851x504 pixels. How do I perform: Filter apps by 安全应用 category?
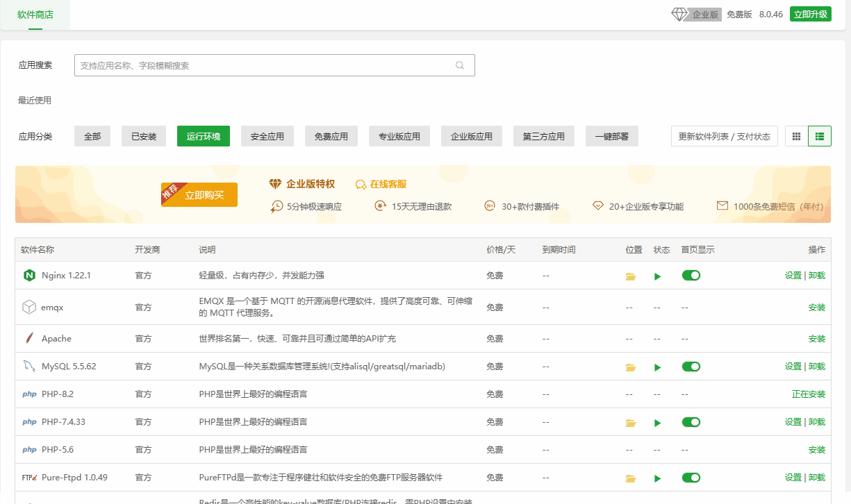267,137
